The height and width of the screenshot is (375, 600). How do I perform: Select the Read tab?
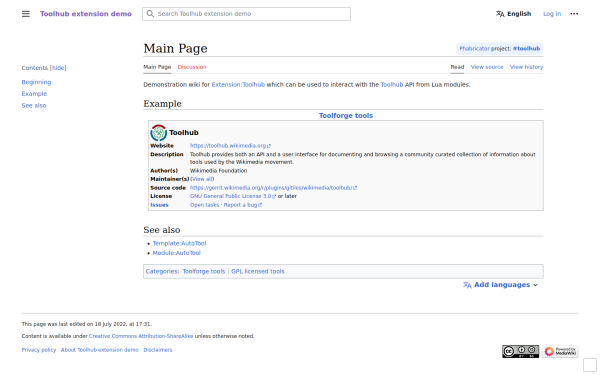click(457, 67)
